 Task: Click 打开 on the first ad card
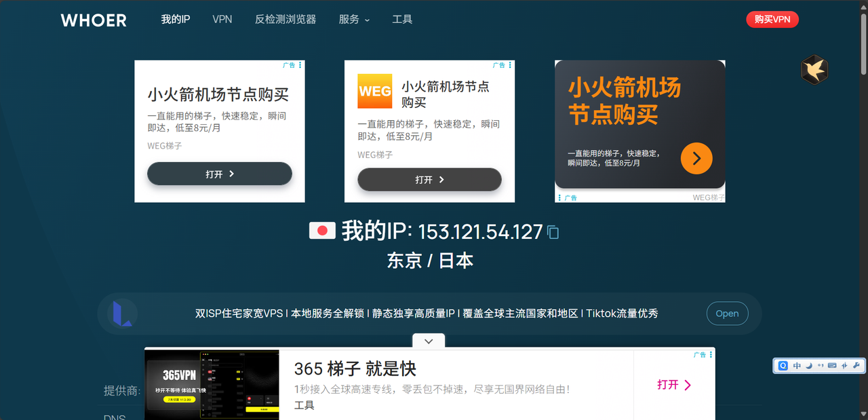click(220, 174)
